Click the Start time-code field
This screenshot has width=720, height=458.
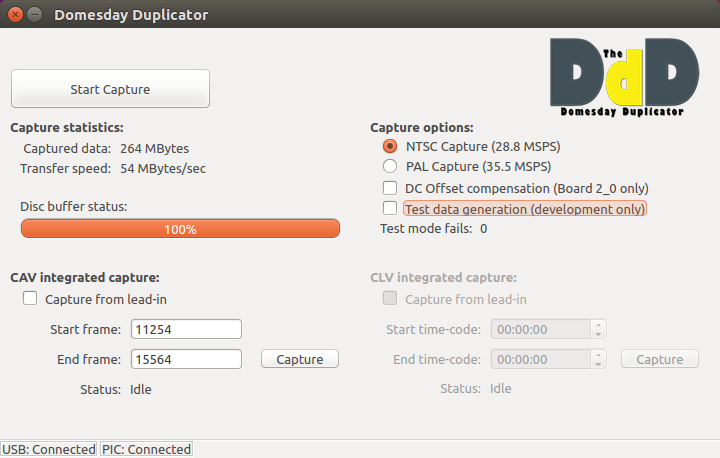540,329
